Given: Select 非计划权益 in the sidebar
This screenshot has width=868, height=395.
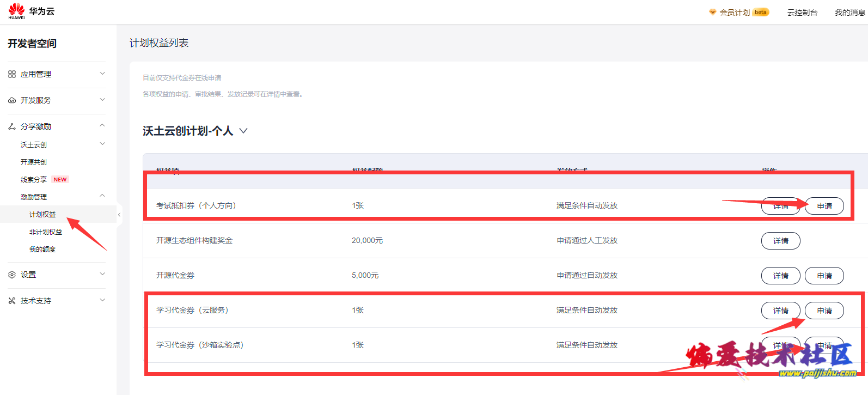Looking at the screenshot, I should pos(46,232).
